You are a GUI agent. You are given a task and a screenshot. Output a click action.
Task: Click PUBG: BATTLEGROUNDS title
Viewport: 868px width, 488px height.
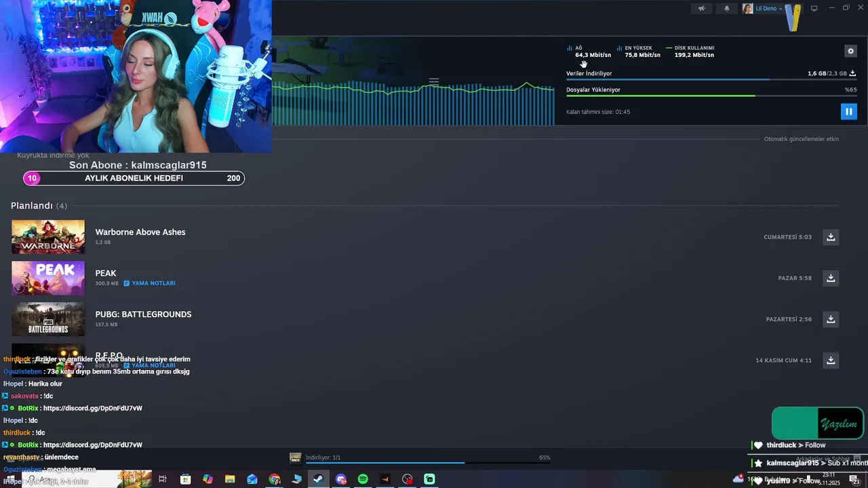pyautogui.click(x=143, y=314)
